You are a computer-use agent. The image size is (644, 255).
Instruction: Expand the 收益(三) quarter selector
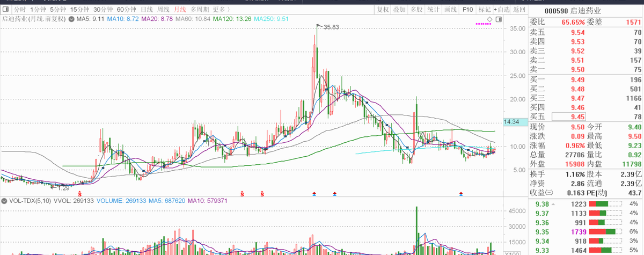541,193
